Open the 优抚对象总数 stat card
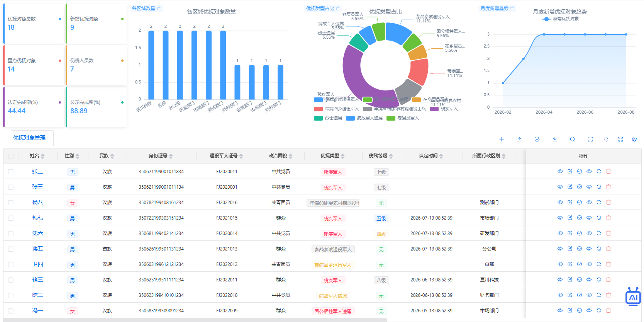This screenshot has width=644, height=322. click(34, 24)
